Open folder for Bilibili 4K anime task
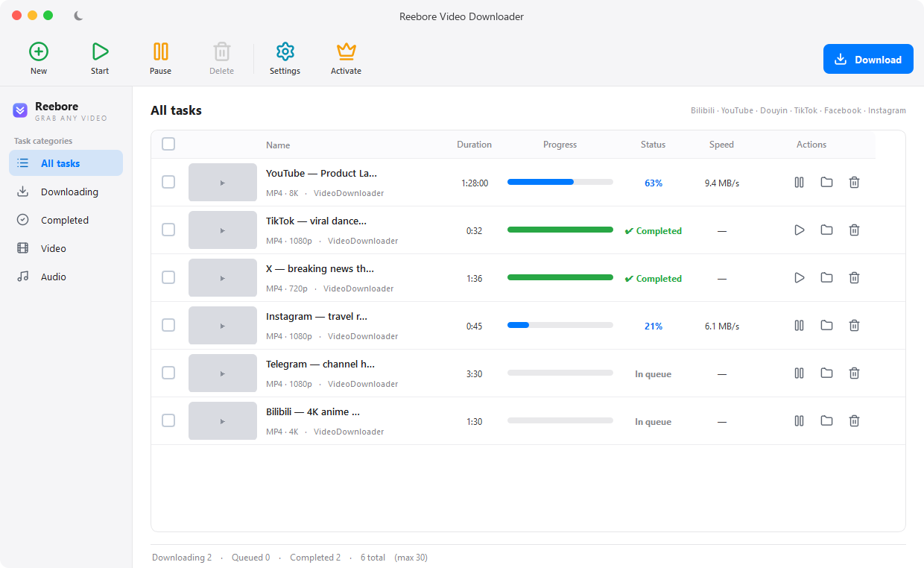The width and height of the screenshot is (924, 568). point(827,421)
